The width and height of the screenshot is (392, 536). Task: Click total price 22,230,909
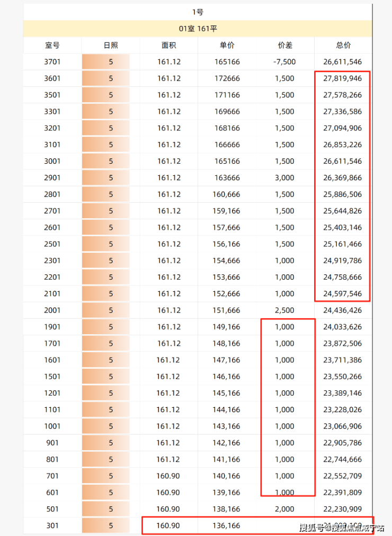click(342, 509)
